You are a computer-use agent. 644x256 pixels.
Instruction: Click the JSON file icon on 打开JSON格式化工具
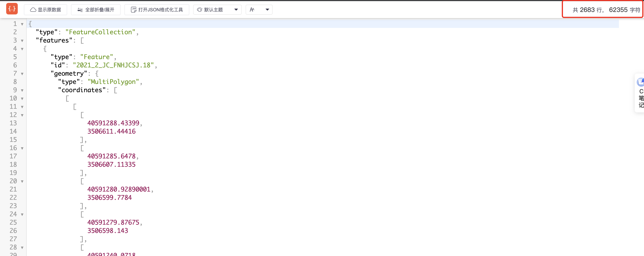tap(134, 10)
